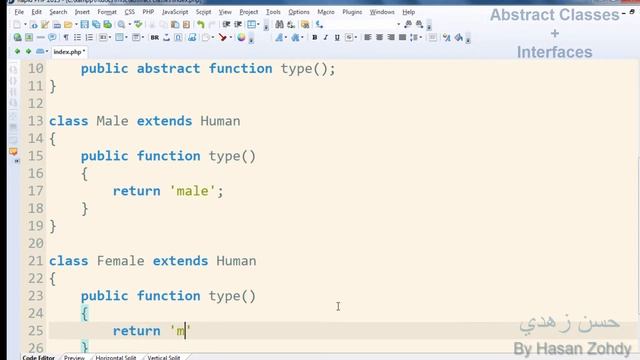This screenshot has width=640, height=360.
Task: Click the abstract keyword on line 10
Action: click(168, 69)
